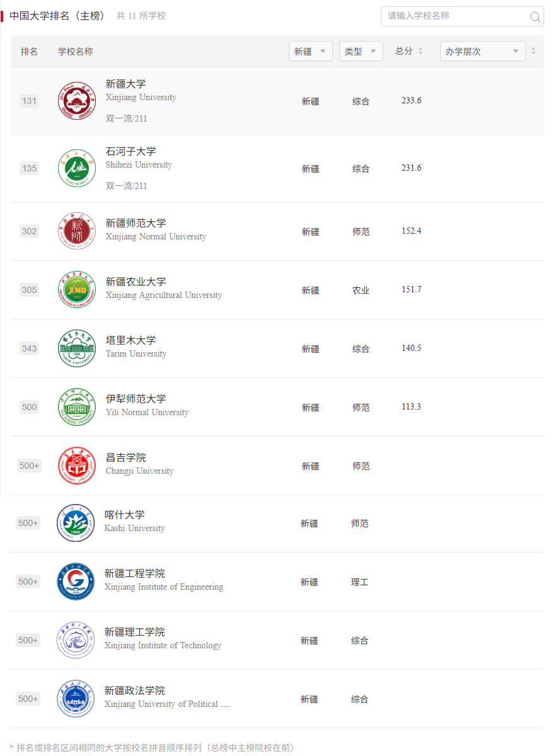Click the Xinjiang Institute of Engineering logo
The width and height of the screenshot is (553, 756).
(x=75, y=581)
